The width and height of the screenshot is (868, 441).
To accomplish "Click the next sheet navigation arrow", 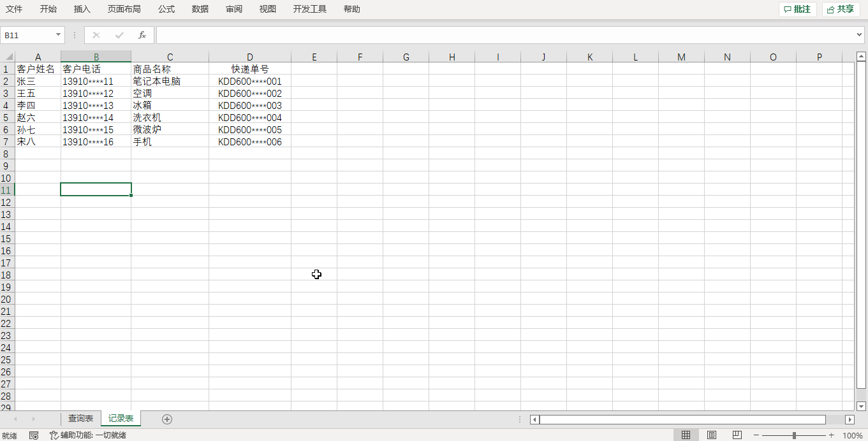I will 33,419.
